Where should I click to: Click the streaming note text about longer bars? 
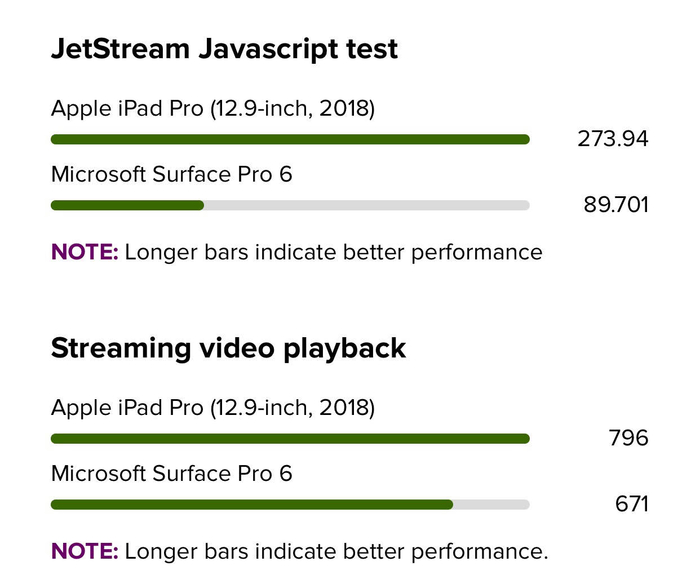click(x=336, y=551)
